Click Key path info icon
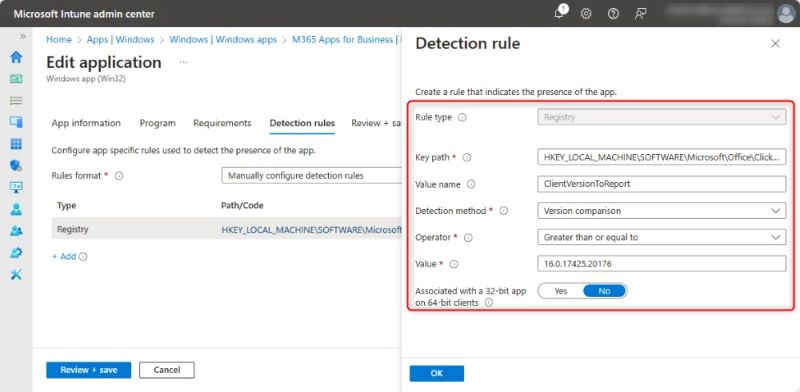Image resolution: width=800 pixels, height=392 pixels. (467, 158)
